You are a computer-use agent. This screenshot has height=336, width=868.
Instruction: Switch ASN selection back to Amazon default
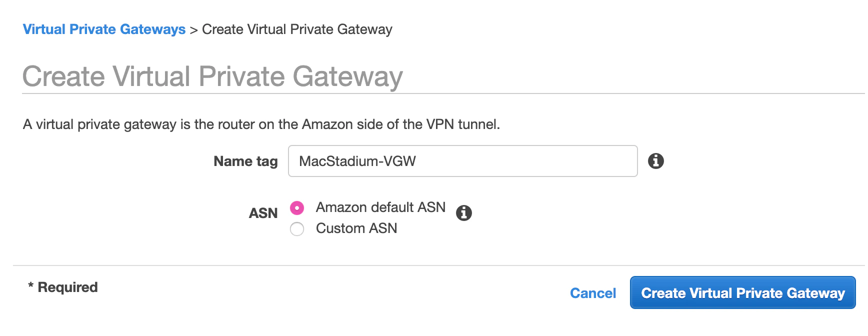coord(297,208)
